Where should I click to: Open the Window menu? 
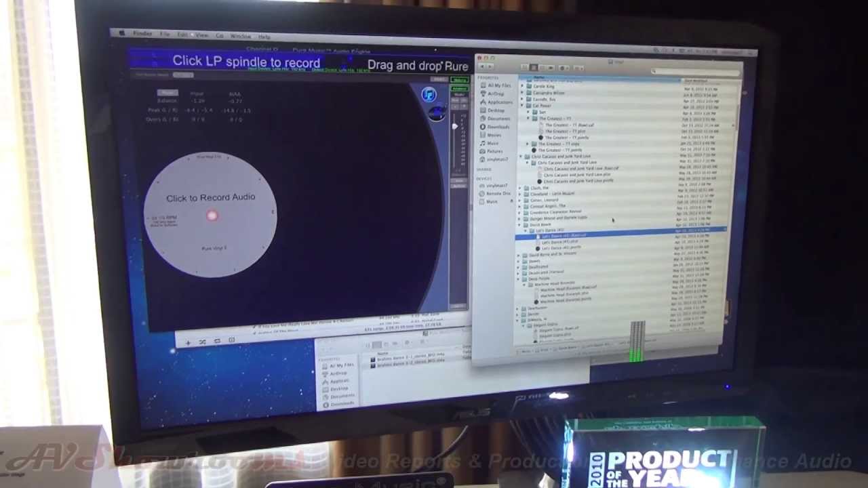click(x=241, y=36)
